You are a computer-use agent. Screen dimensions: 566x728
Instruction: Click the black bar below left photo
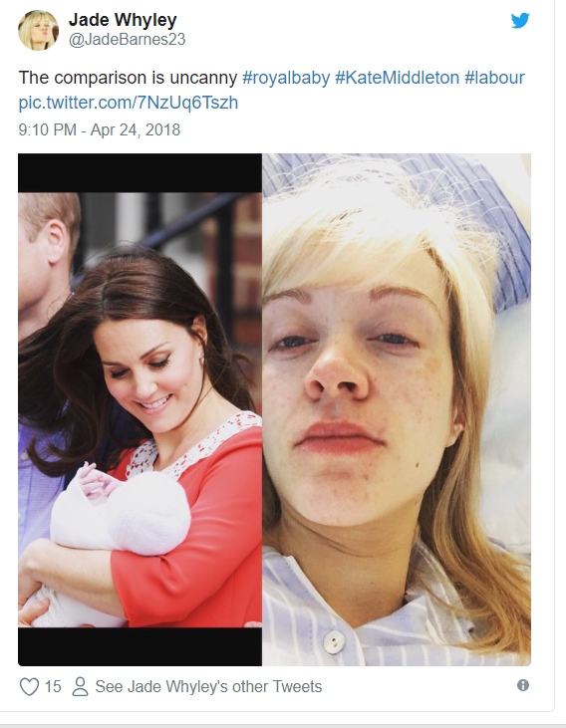pyautogui.click(x=140, y=646)
